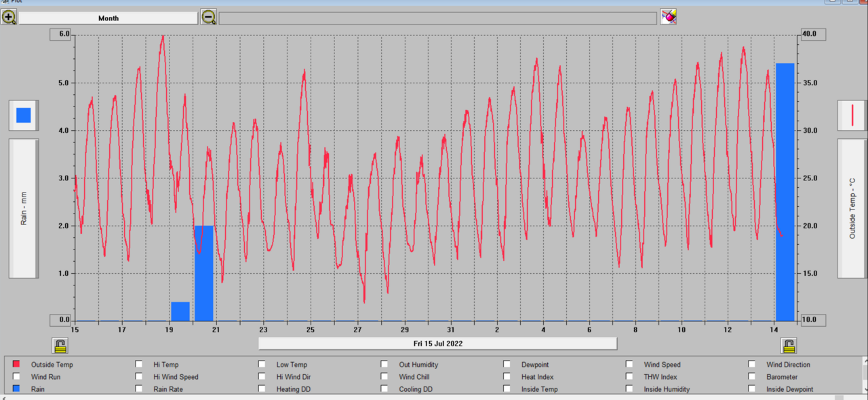Click the Rain - mm axis label button
868x400 pixels.
[x=24, y=208]
